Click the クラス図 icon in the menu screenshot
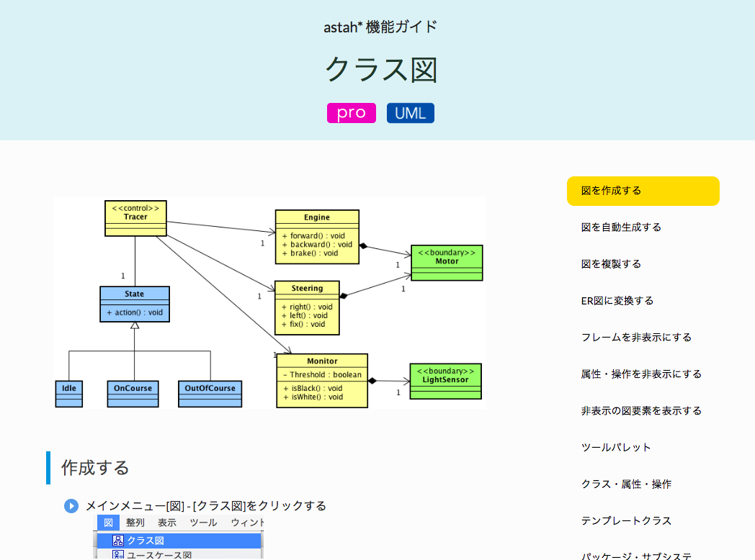Image resolution: width=755 pixels, height=560 pixels. 118,541
